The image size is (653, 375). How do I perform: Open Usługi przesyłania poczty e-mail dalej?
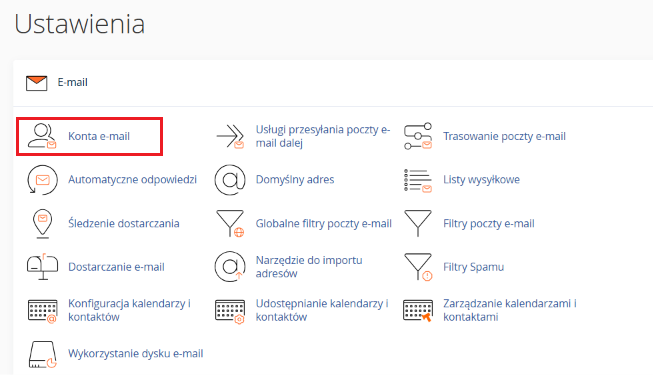pyautogui.click(x=323, y=136)
